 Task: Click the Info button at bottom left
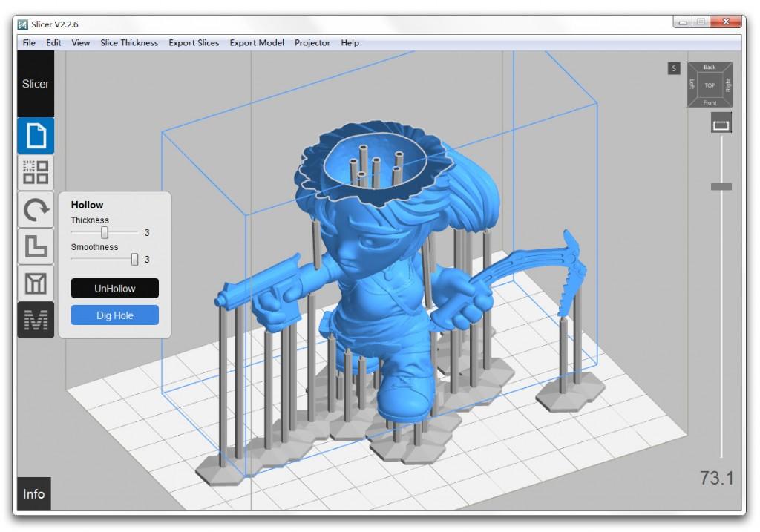click(33, 494)
